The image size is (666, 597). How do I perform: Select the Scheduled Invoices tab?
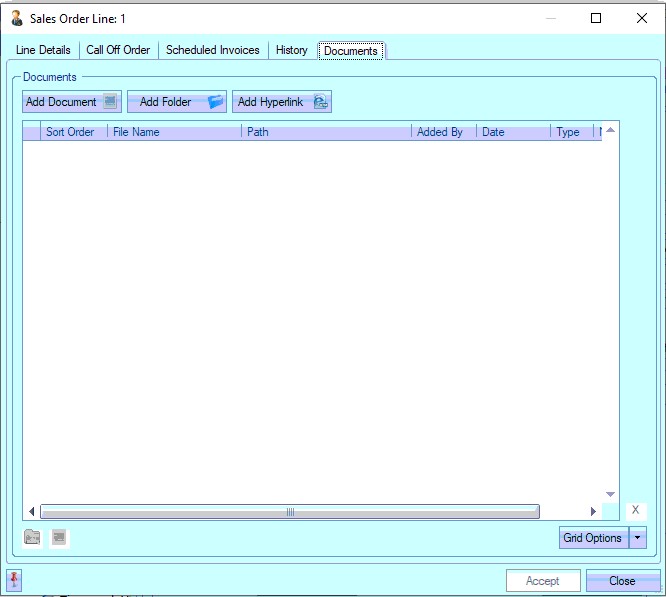click(x=213, y=50)
